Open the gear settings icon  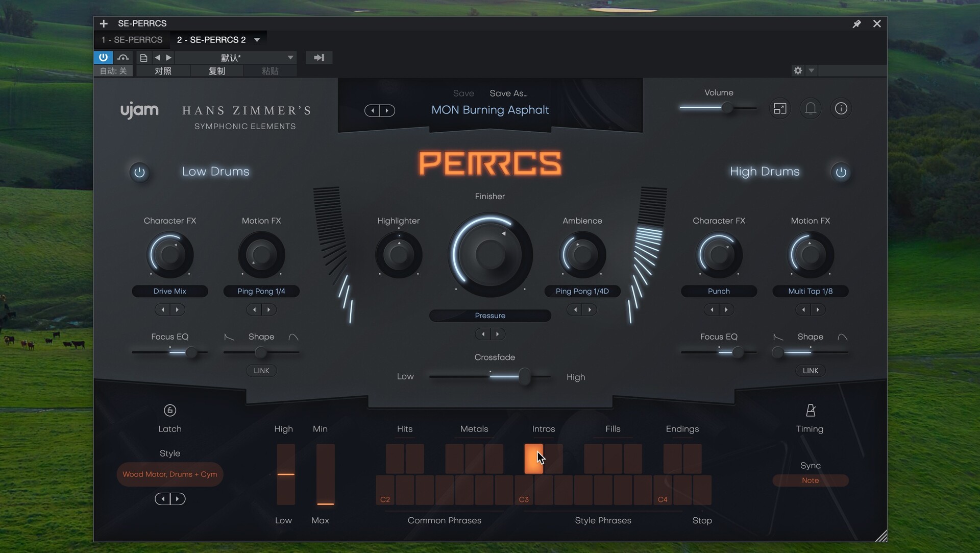pyautogui.click(x=798, y=70)
